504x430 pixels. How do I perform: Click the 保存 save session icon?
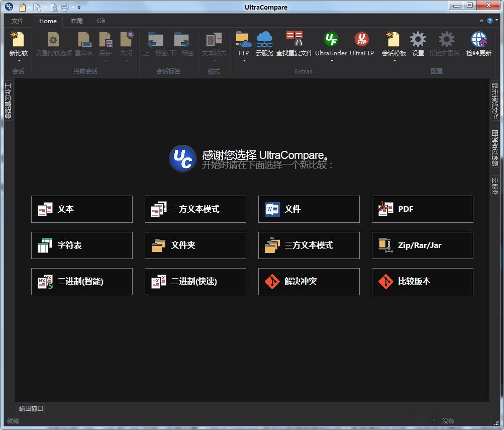(x=106, y=40)
